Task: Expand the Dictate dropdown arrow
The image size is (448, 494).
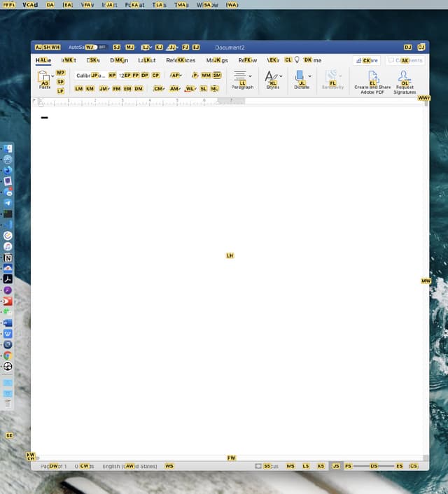Action: pyautogui.click(x=309, y=76)
